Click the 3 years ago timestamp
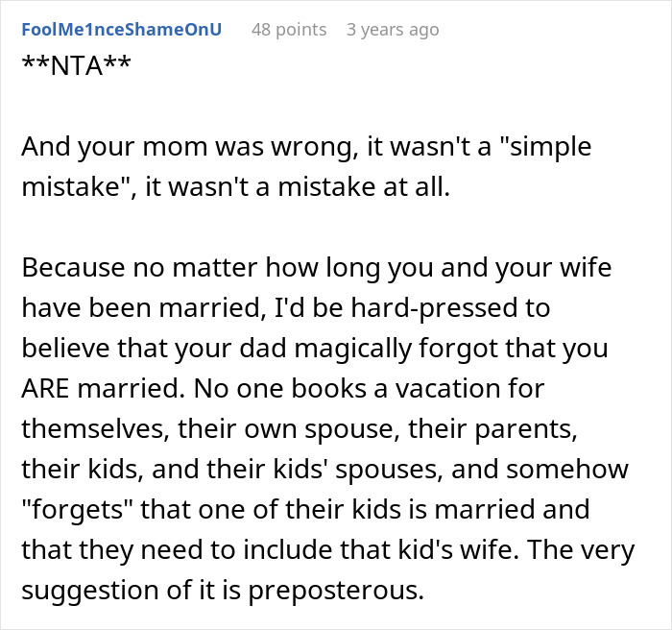 pos(392,30)
